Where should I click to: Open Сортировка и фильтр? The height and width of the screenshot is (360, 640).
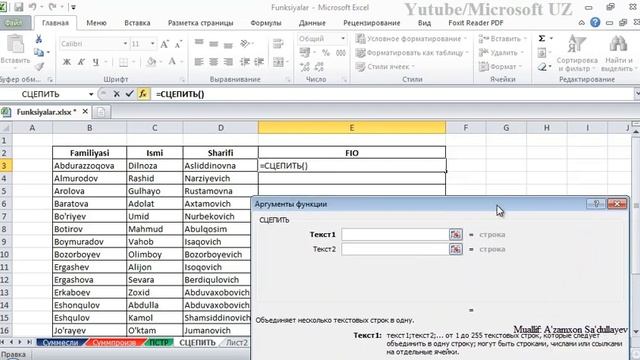(x=577, y=53)
